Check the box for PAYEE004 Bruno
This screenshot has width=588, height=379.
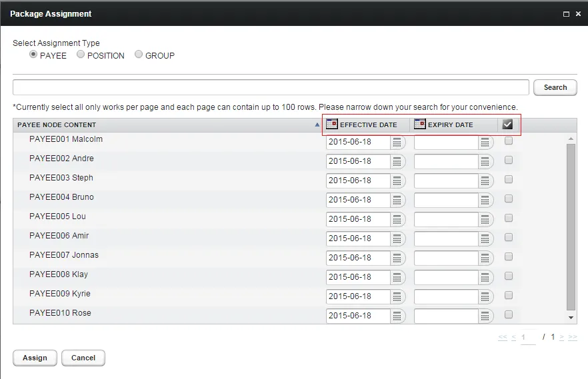509,198
